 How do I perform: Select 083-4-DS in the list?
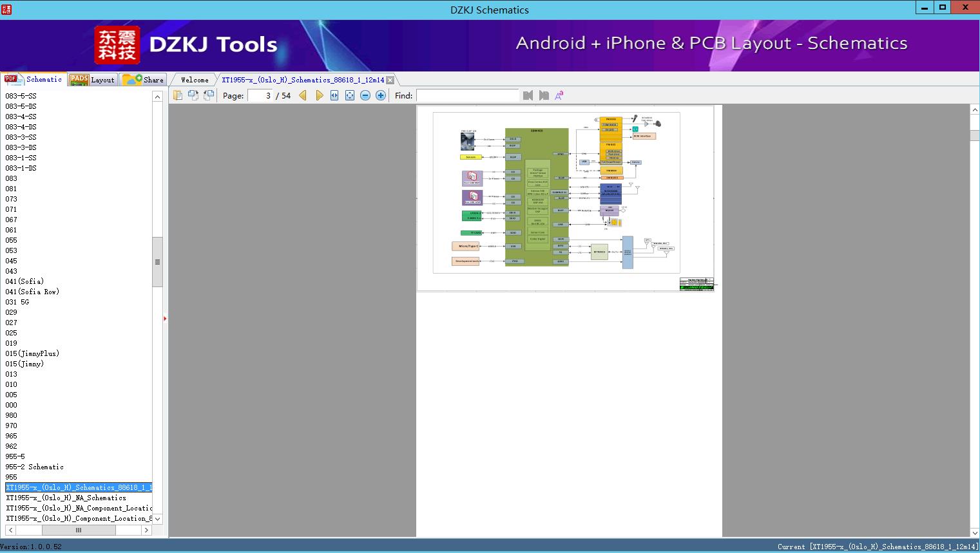pos(21,127)
